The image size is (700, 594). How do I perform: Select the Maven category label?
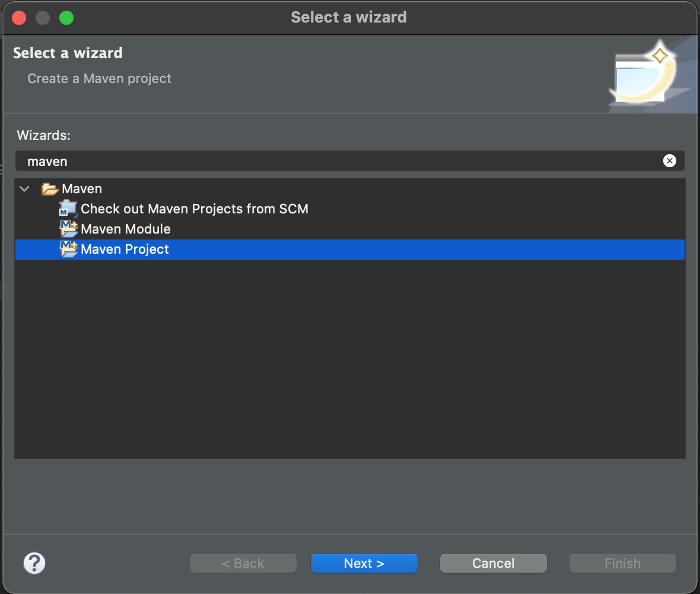pos(82,189)
